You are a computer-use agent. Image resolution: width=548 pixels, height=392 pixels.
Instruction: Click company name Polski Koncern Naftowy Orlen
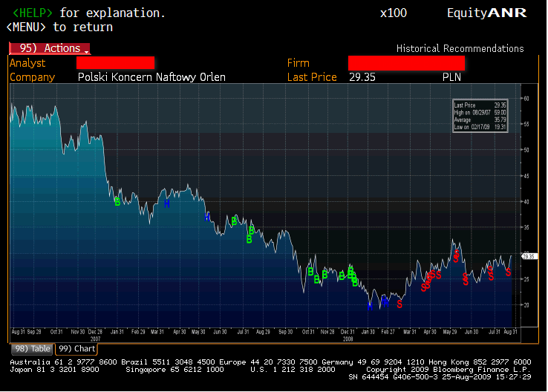click(151, 77)
